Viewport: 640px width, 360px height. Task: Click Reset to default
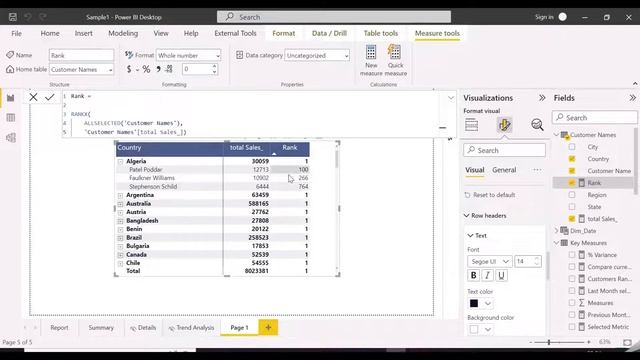coord(490,195)
